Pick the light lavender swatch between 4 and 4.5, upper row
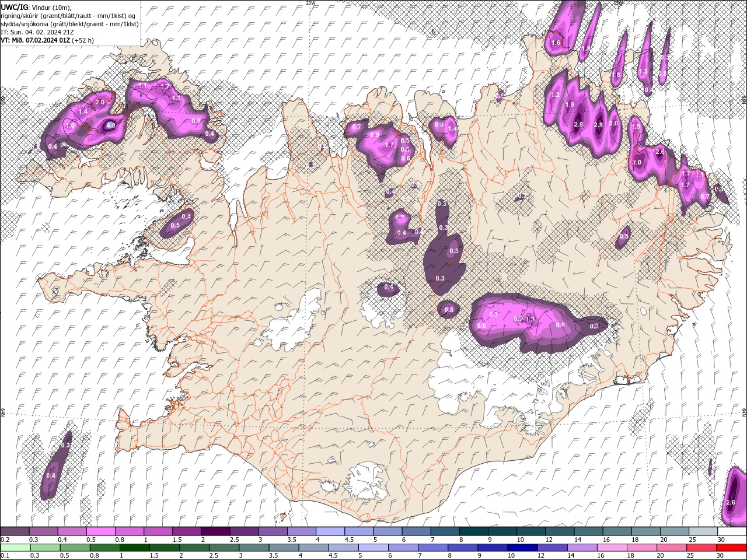The width and height of the screenshot is (747, 560). (x=331, y=531)
